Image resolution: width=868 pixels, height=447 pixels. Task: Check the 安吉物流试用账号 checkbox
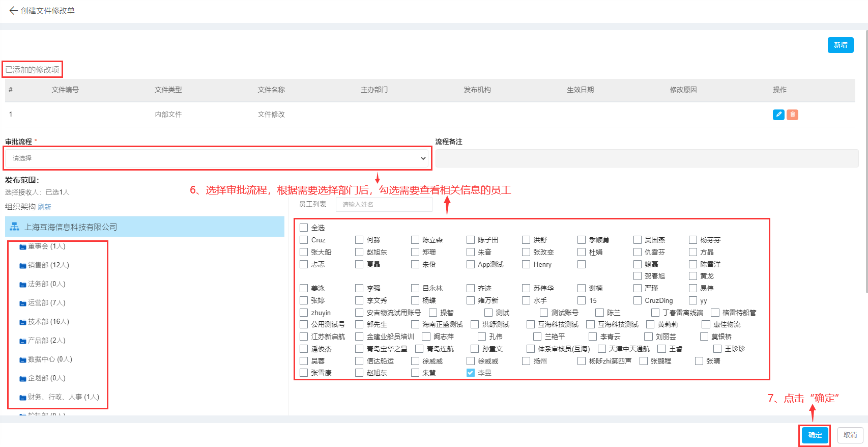[x=359, y=313]
